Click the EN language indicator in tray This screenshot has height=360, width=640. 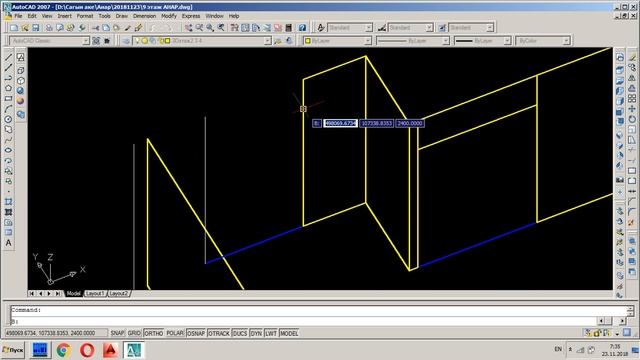pyautogui.click(x=558, y=349)
